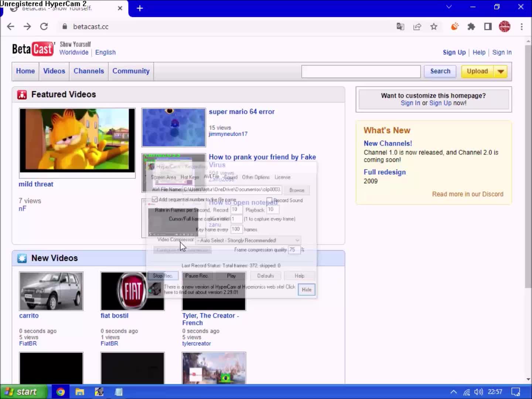
Task: Click the browser forward arrow
Action: coord(27,27)
